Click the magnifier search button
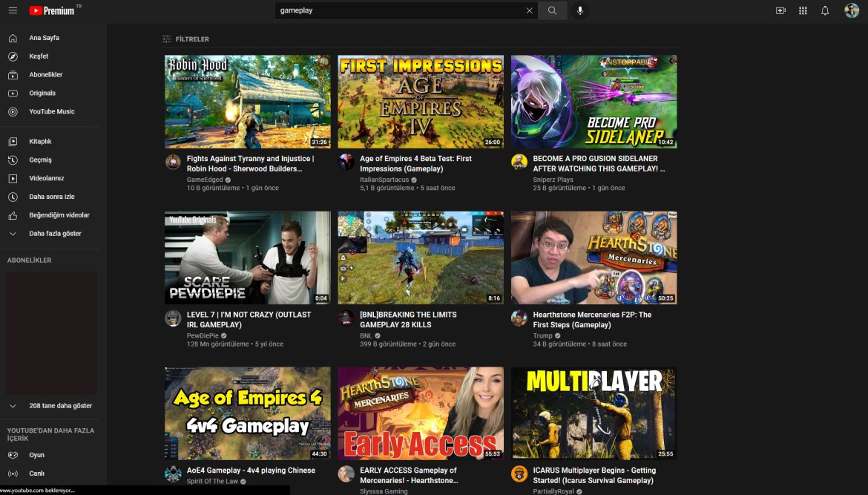 pos(552,10)
